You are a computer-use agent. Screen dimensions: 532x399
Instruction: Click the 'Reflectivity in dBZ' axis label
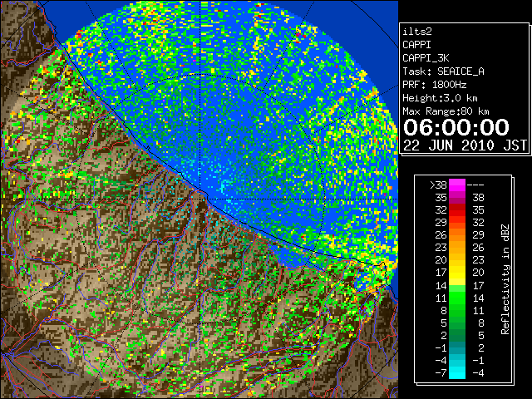coord(505,279)
